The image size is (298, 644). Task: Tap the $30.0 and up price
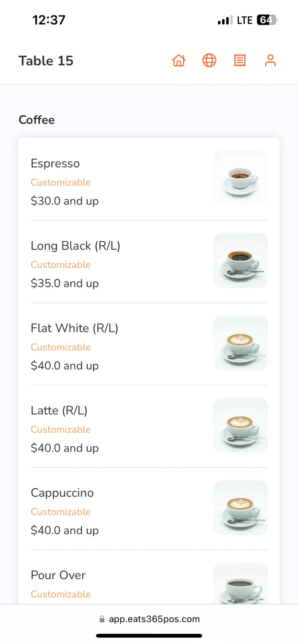(x=64, y=201)
